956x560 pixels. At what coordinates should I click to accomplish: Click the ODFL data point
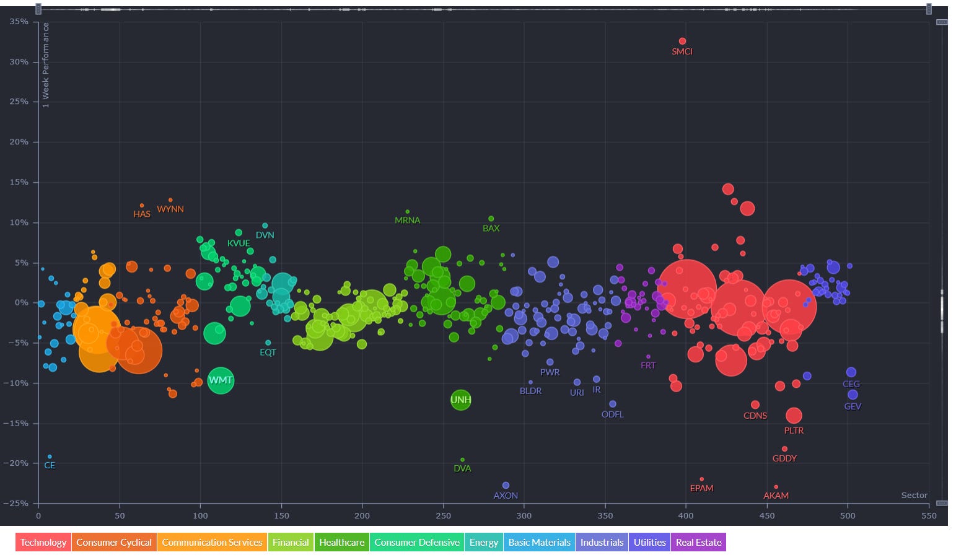tap(613, 404)
